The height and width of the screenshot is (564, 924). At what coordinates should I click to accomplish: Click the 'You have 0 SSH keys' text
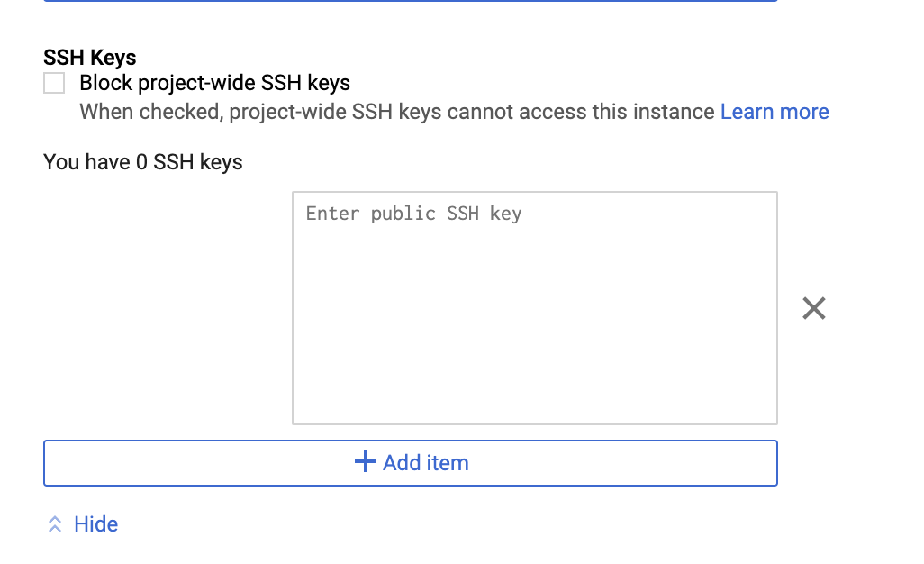[142, 162]
